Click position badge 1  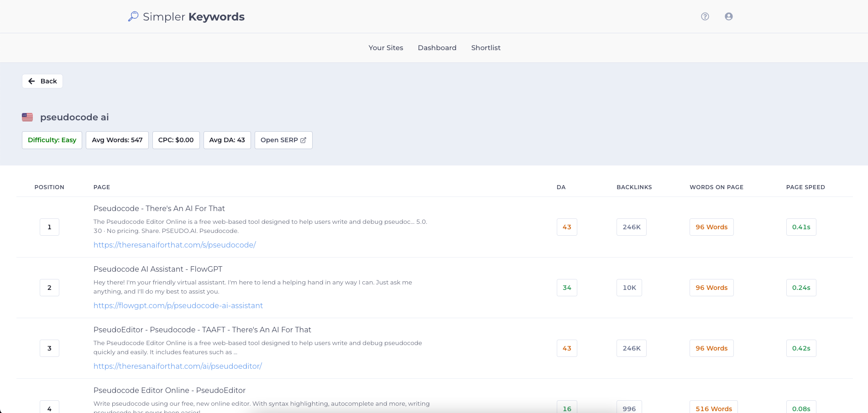[49, 227]
